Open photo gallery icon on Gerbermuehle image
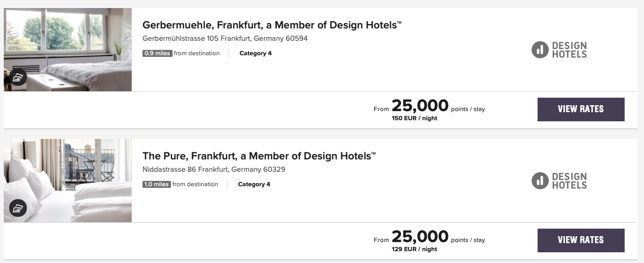 tap(18, 77)
